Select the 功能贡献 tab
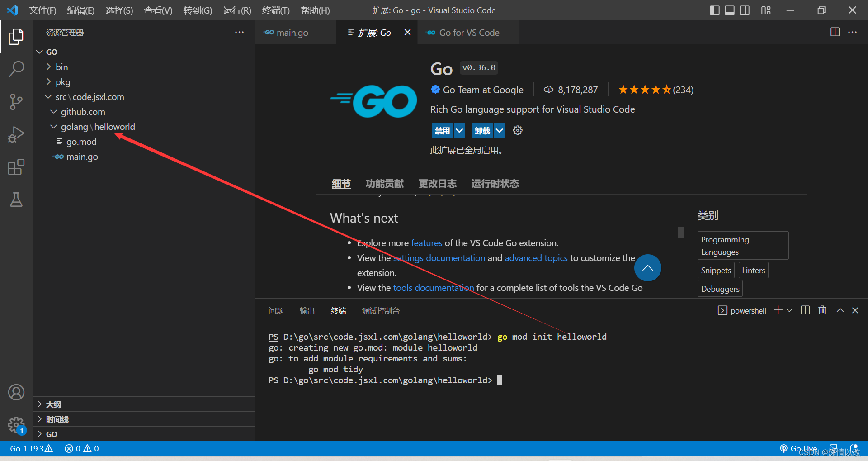Viewport: 868px width, 461px height. pyautogui.click(x=384, y=184)
